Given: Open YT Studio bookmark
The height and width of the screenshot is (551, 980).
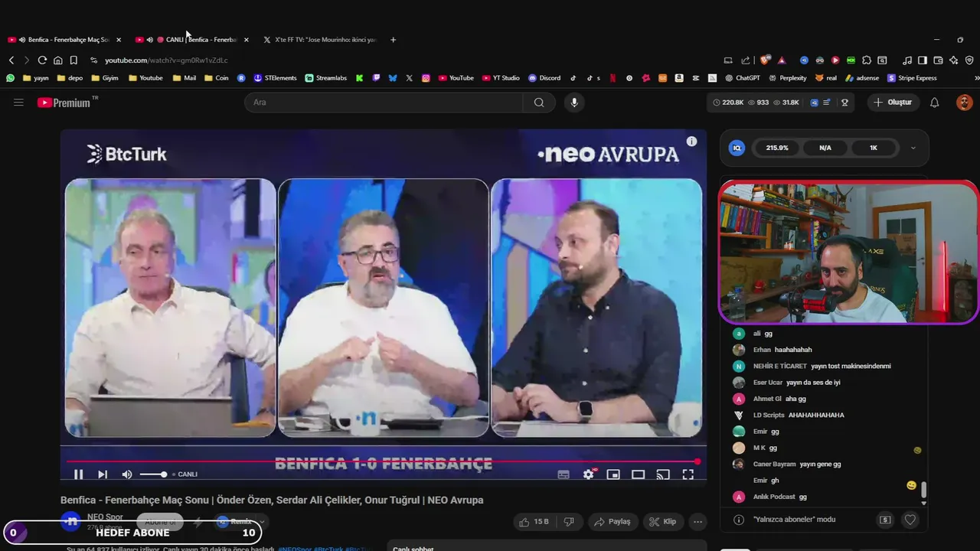Looking at the screenshot, I should (x=501, y=78).
